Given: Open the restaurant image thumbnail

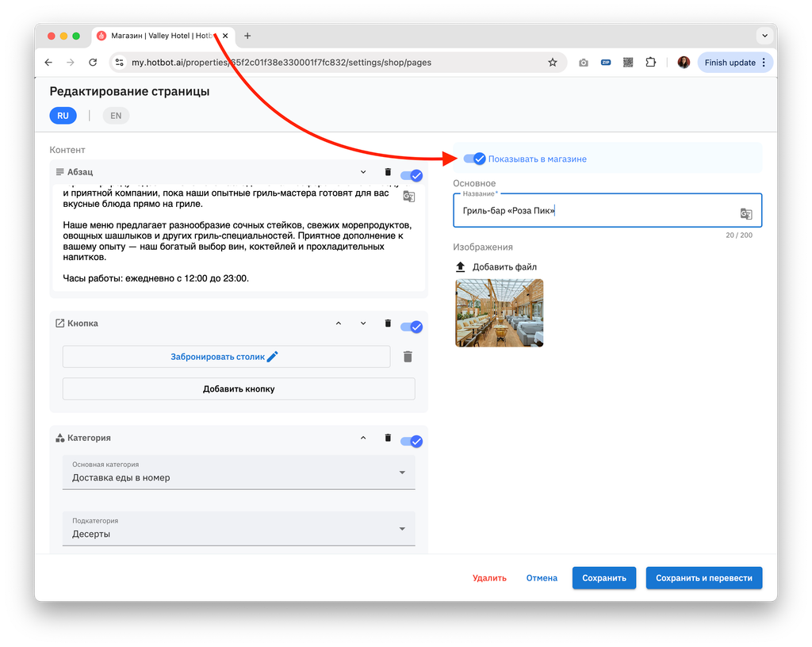Looking at the screenshot, I should coord(500,312).
